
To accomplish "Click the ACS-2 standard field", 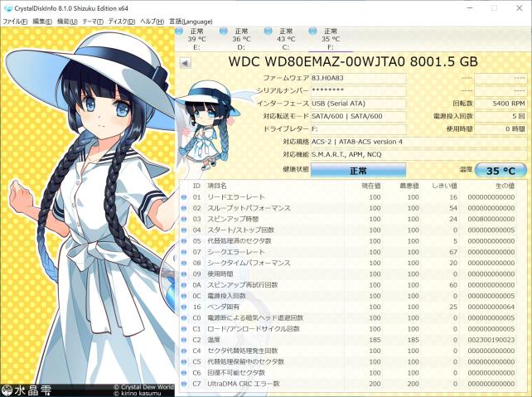I will [x=418, y=142].
